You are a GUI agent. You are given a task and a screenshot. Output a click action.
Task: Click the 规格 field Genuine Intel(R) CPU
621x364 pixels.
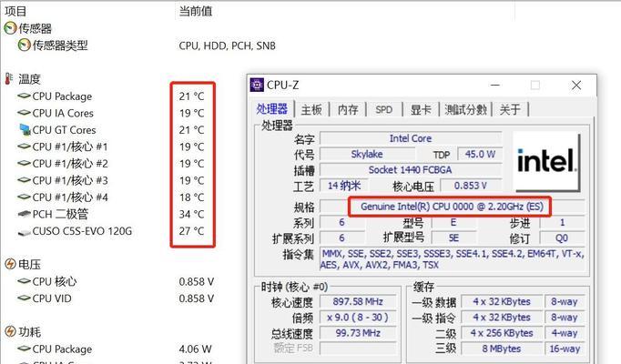(452, 207)
